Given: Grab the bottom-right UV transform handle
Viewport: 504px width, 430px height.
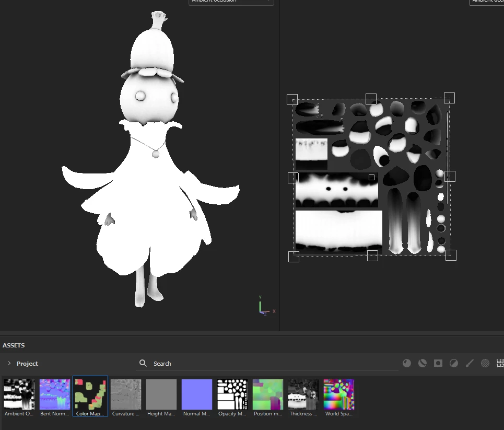Looking at the screenshot, I should pyautogui.click(x=451, y=255).
